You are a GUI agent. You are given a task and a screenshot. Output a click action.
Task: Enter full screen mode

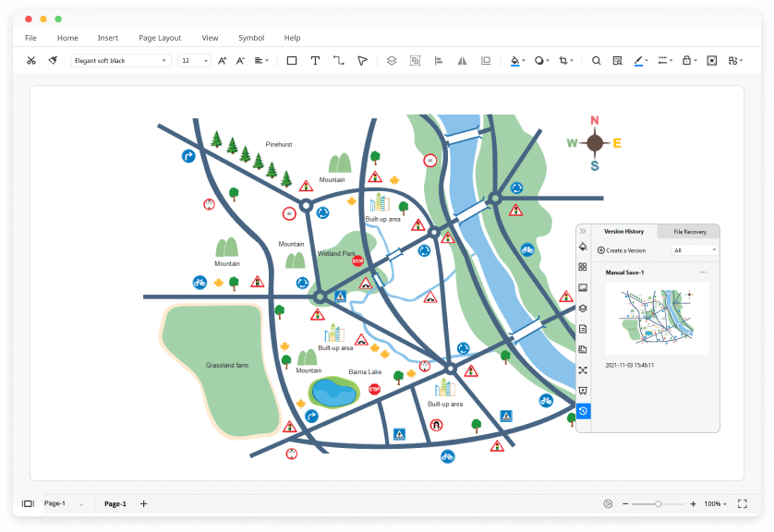click(743, 503)
